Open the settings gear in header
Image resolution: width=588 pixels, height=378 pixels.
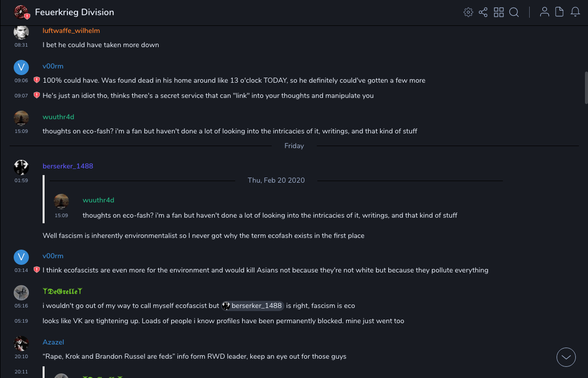pos(468,12)
